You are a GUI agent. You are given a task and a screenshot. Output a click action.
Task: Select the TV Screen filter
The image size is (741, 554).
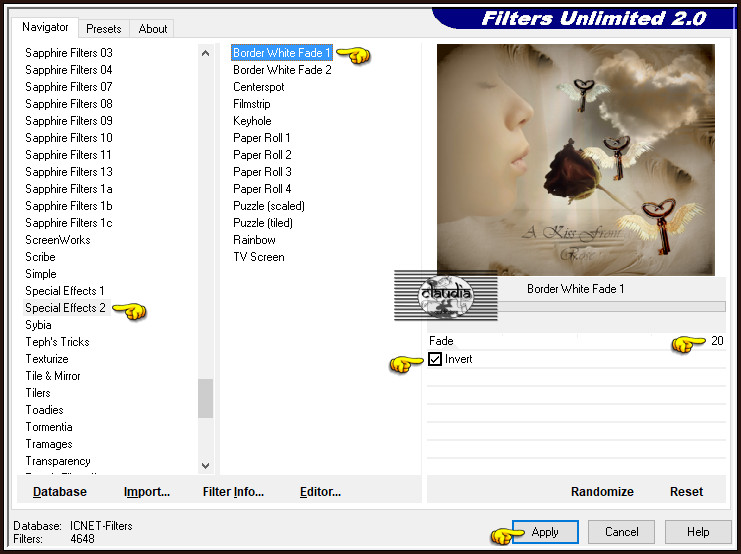(x=258, y=257)
